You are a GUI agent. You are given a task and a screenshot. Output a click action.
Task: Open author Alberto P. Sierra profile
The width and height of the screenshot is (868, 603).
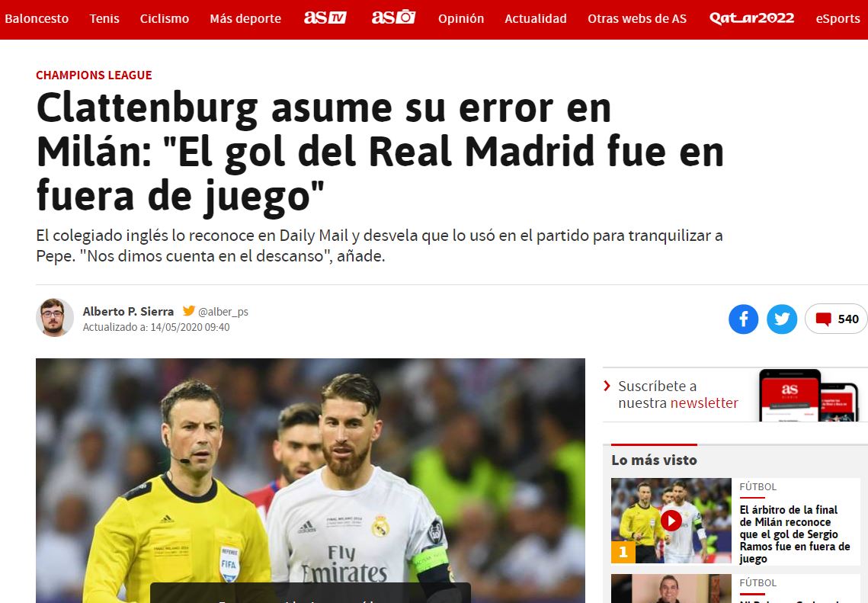pyautogui.click(x=128, y=312)
